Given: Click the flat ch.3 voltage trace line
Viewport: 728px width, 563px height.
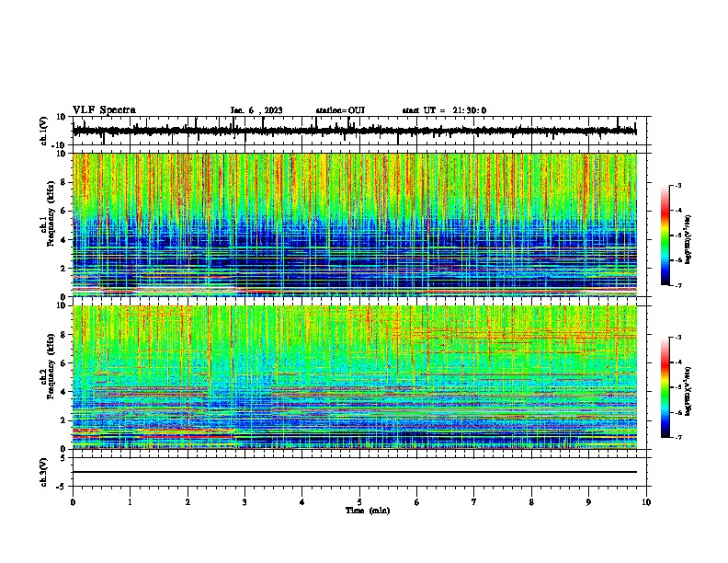Looking at the screenshot, I should point(354,472).
